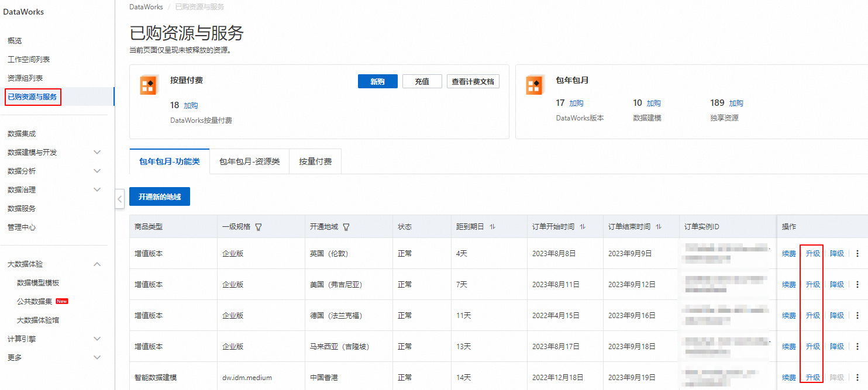The image size is (868, 390).
Task: Click 升级 for 德国(法兰克福) row
Action: [813, 315]
